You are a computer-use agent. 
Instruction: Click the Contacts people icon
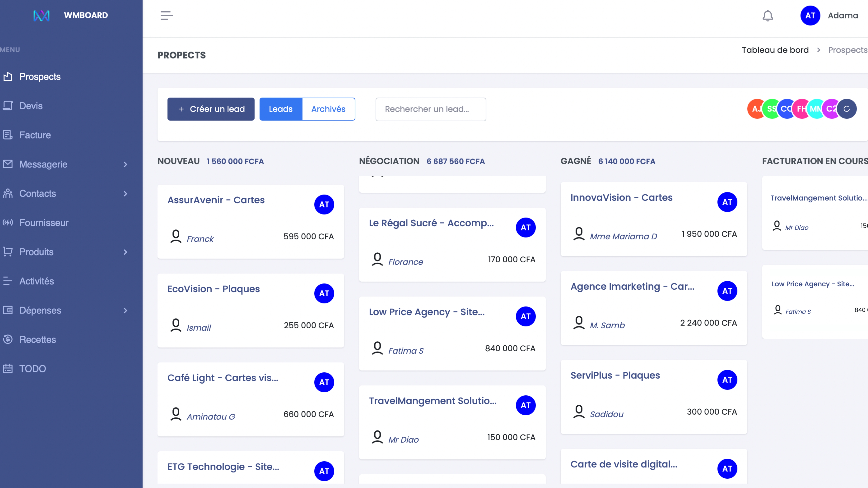coord(8,193)
